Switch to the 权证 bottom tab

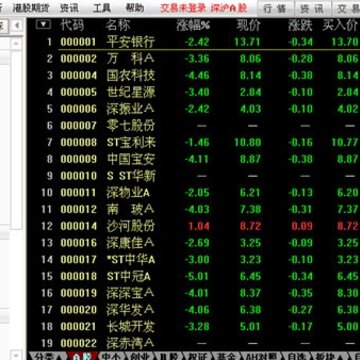coord(198,356)
